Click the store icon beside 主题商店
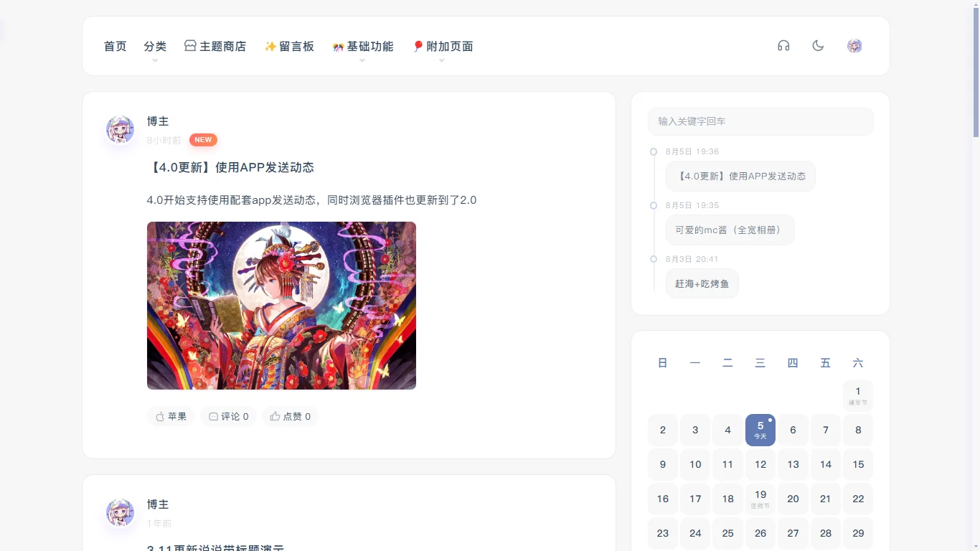Screen dimensions: 980x551 point(190,46)
